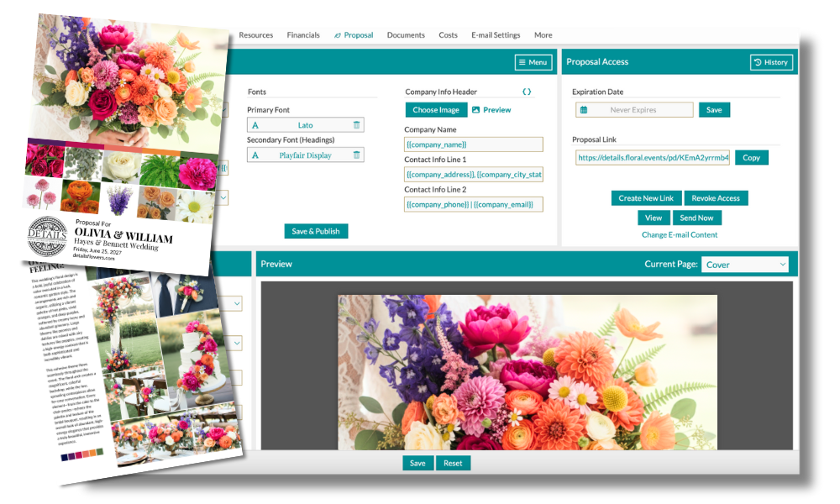Click the Company Name input field
Viewport: 840px width, 504px height.
(474, 144)
